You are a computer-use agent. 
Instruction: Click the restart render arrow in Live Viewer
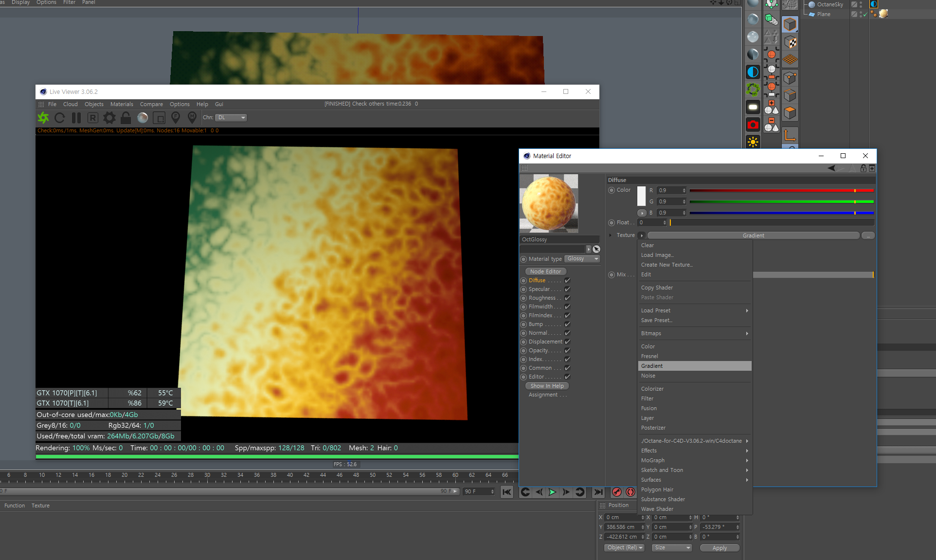(x=60, y=118)
